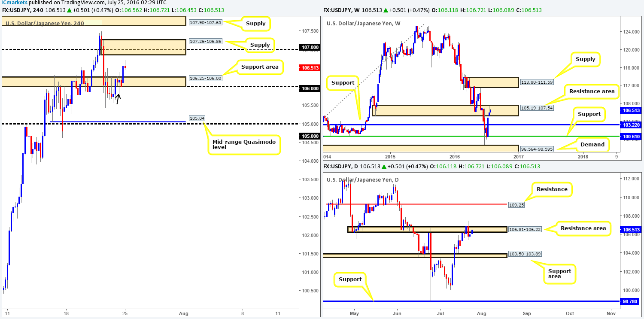Screen dimensions: 644x319
Task: Click the Aug mark on 240 chart time axis
Action: point(183,313)
